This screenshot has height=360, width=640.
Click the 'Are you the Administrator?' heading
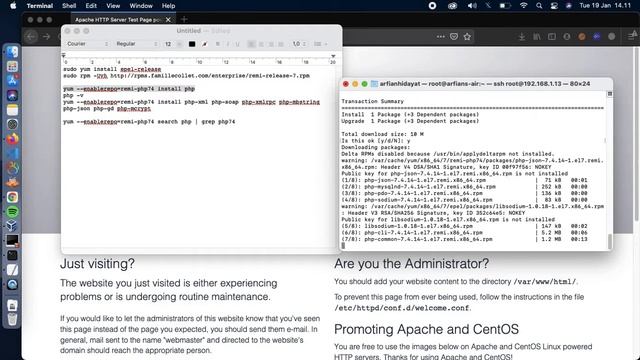(411, 264)
